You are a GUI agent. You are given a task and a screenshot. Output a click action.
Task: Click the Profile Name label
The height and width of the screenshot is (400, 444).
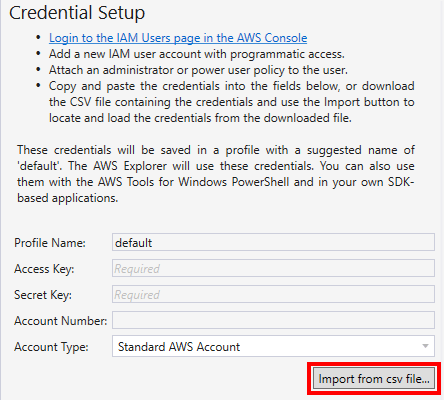pyautogui.click(x=50, y=243)
